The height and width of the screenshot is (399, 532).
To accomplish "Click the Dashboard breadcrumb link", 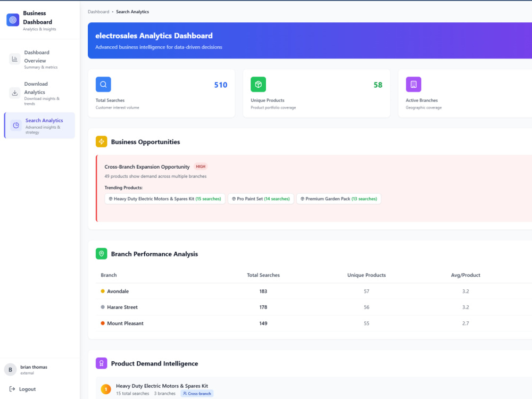I will point(98,12).
